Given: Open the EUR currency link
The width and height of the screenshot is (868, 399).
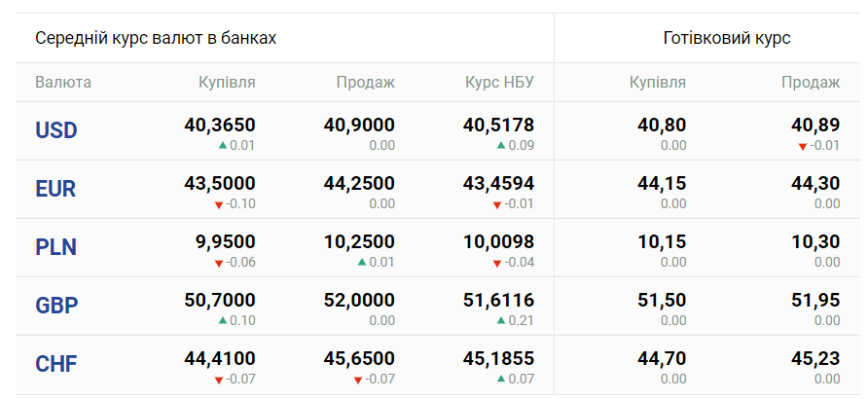Looking at the screenshot, I should pyautogui.click(x=55, y=189).
